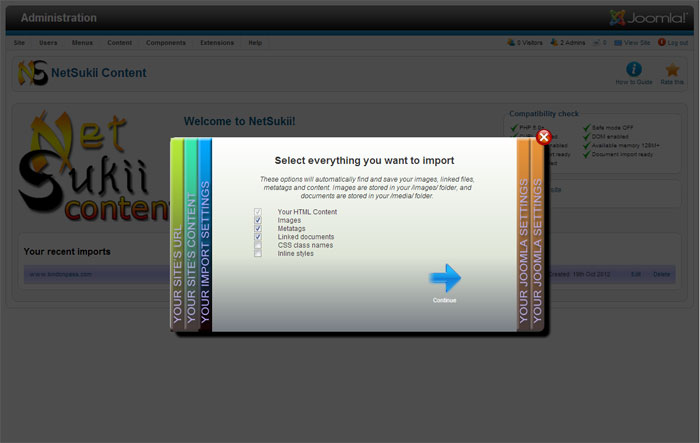Select the YOUR IMPORT SETTINGS vertical tab
Screen dimensions: 700x443
coord(205,234)
